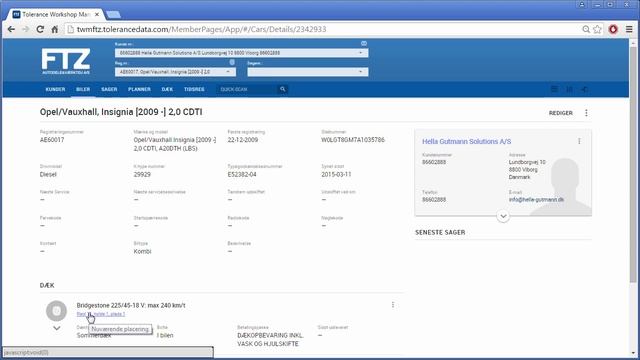Open SAGER menu
This screenshot has width=640, height=360.
point(109,89)
